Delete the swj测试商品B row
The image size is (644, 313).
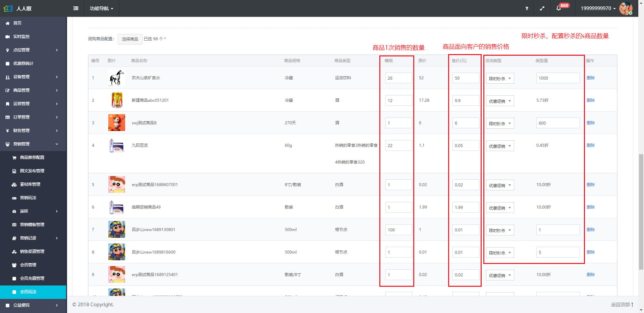pos(590,123)
